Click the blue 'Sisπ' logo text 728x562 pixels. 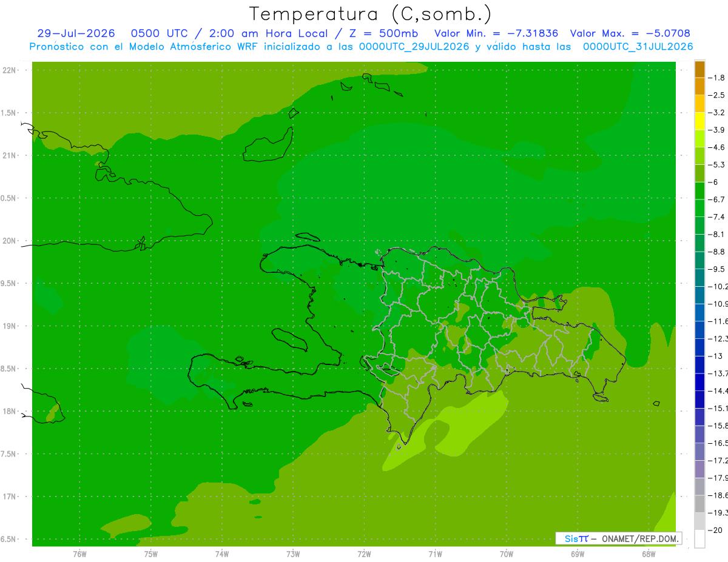pos(576,538)
